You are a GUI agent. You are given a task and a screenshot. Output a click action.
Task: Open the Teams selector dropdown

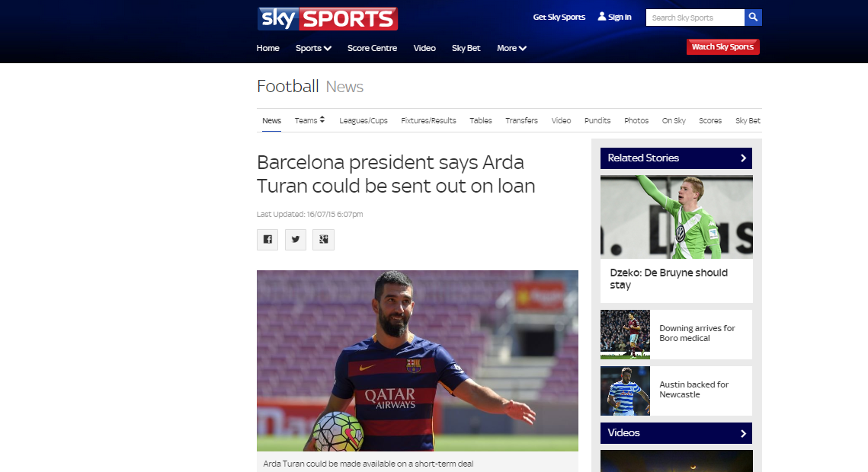[309, 120]
